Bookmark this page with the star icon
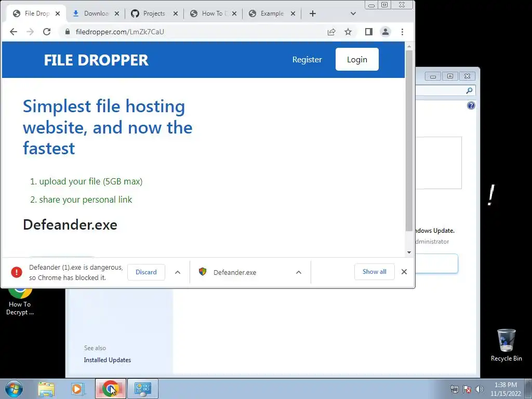Viewport: 532px width, 399px height. (348, 32)
